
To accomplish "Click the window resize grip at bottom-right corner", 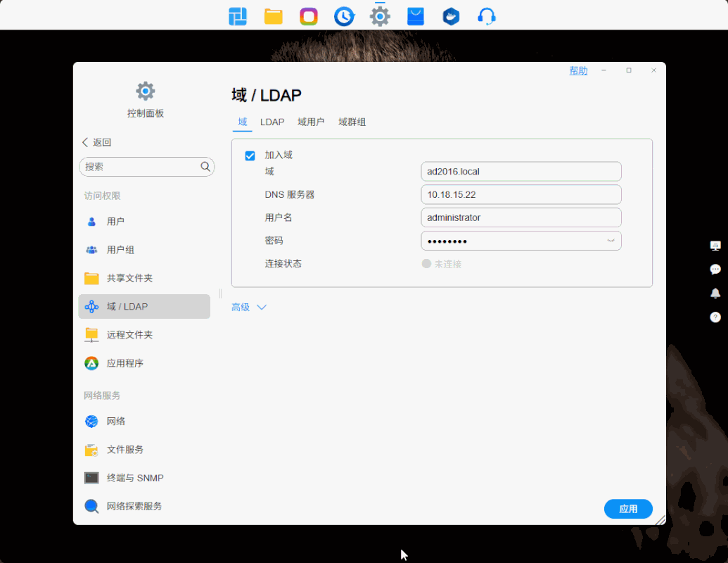I will [x=660, y=520].
